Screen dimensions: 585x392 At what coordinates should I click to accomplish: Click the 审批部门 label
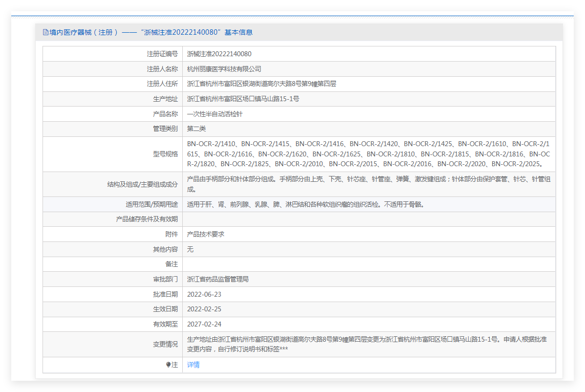(165, 279)
